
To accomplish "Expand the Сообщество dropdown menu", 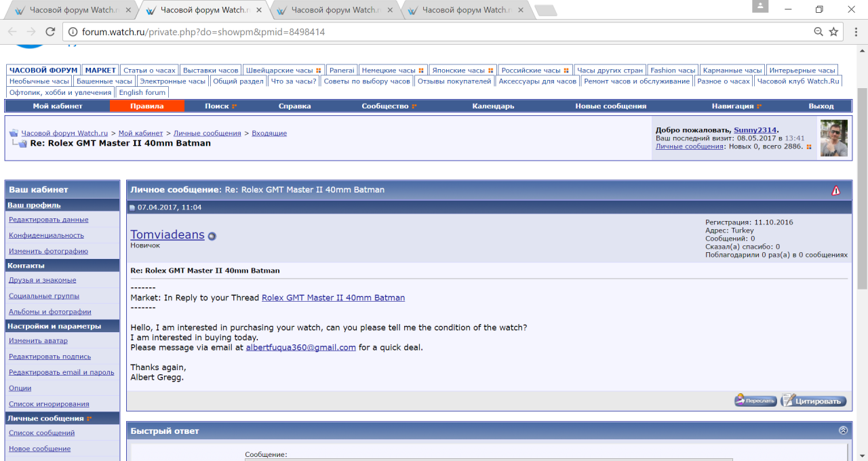I will [x=389, y=106].
